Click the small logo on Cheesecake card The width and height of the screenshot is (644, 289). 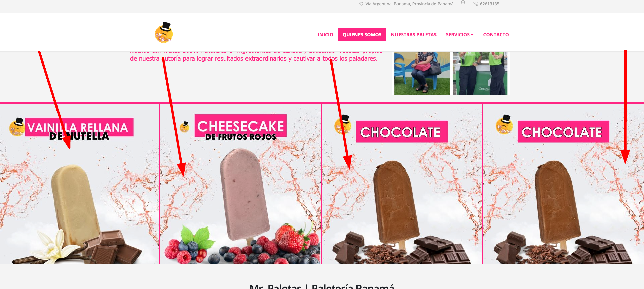(x=184, y=127)
